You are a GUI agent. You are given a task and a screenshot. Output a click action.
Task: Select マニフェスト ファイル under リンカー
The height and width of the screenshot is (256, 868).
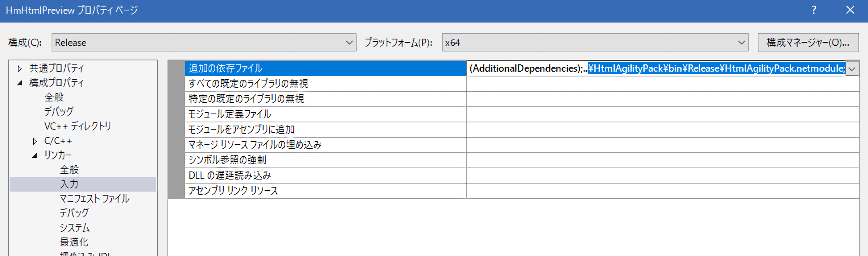pos(95,199)
